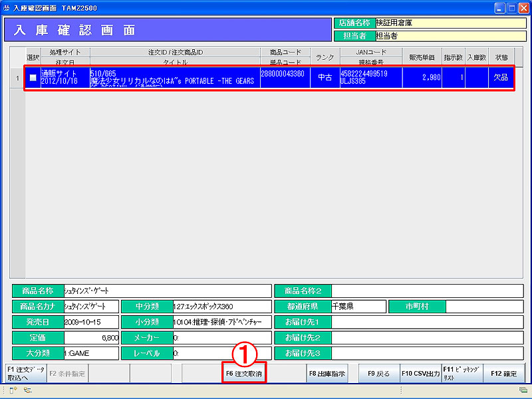The width and height of the screenshot is (532, 399).
Task: Click the 店舗名称 field showing 検証用倉庫
Action: (450, 23)
